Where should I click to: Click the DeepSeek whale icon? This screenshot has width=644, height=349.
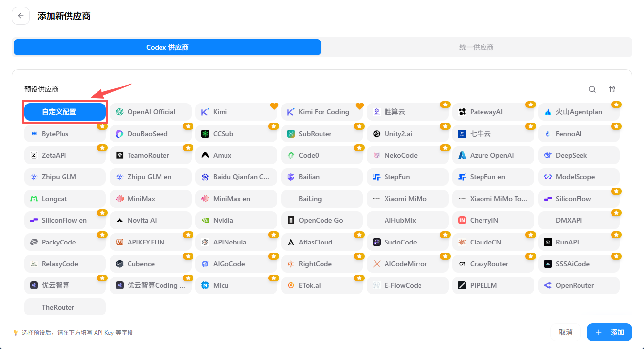(x=547, y=155)
